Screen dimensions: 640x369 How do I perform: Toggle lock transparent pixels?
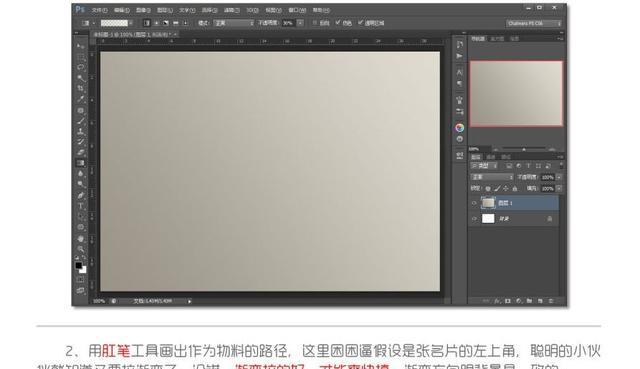coord(488,189)
